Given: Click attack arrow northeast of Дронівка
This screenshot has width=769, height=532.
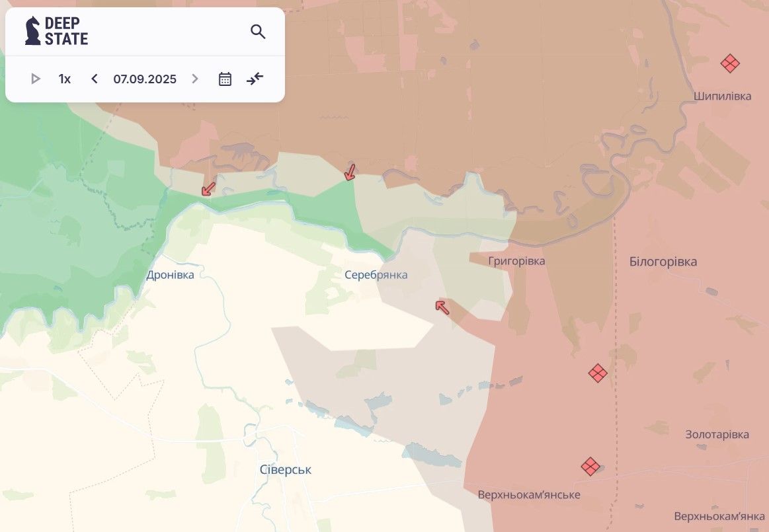Looking at the screenshot, I should click(x=208, y=189).
